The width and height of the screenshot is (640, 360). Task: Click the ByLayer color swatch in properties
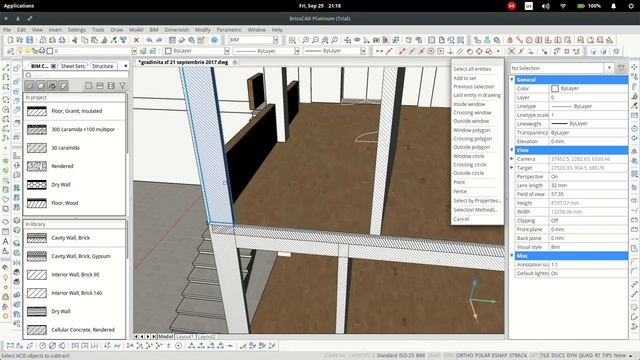[x=555, y=89]
